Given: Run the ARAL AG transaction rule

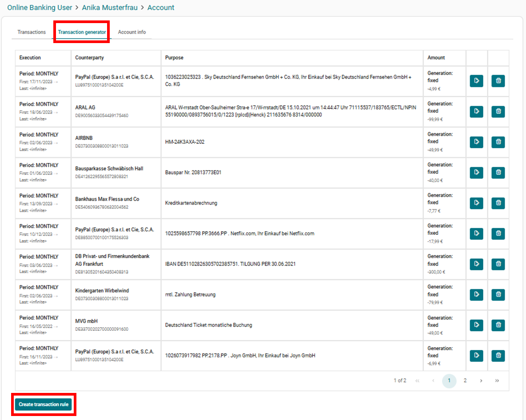Looking at the screenshot, I should pos(476,111).
